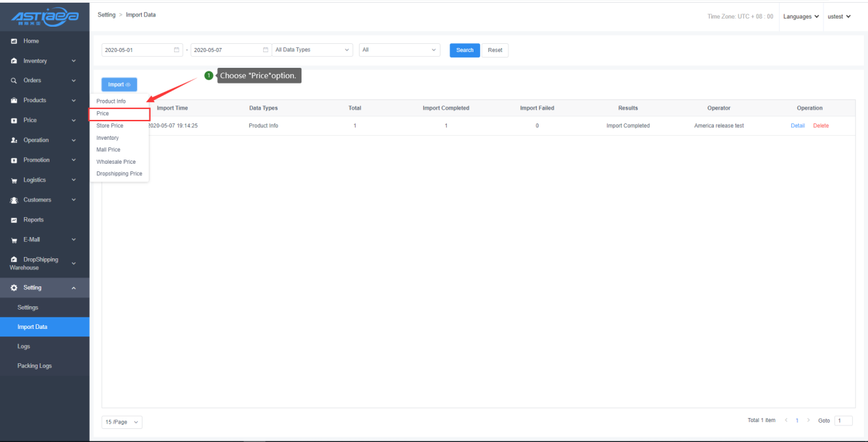868x442 pixels.
Task: Click the Orders magnifier icon
Action: click(14, 81)
